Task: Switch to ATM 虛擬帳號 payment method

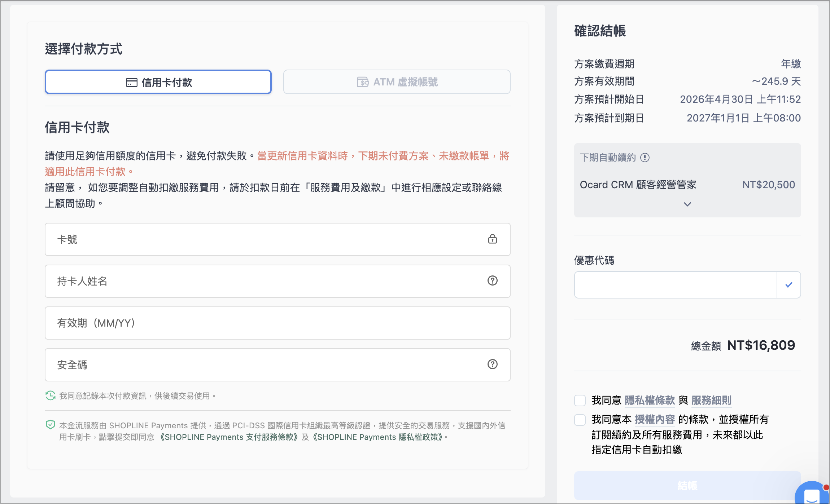Action: click(397, 82)
